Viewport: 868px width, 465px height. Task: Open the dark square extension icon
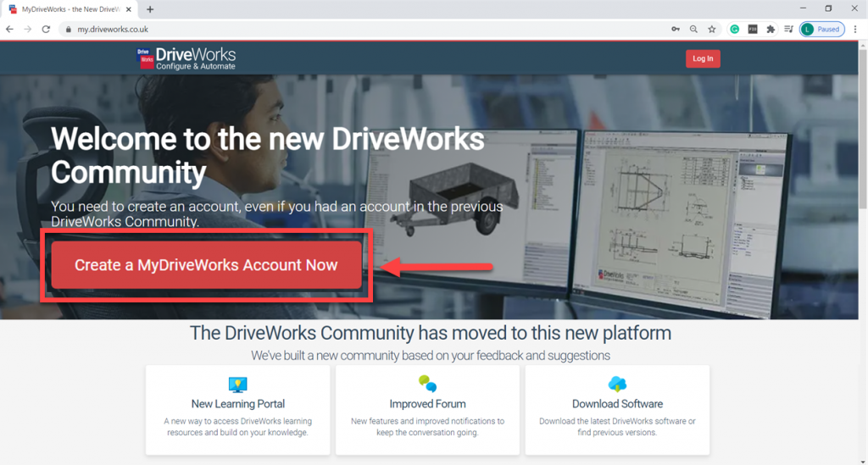[753, 30]
